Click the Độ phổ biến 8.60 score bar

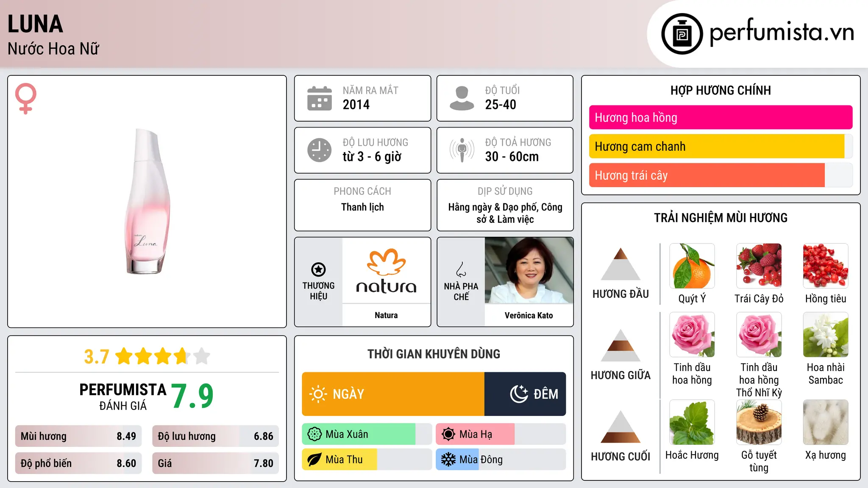[x=78, y=463]
